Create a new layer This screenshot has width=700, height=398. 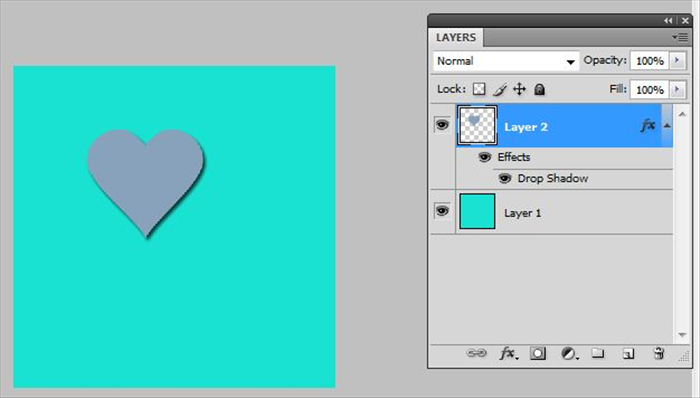pos(628,354)
